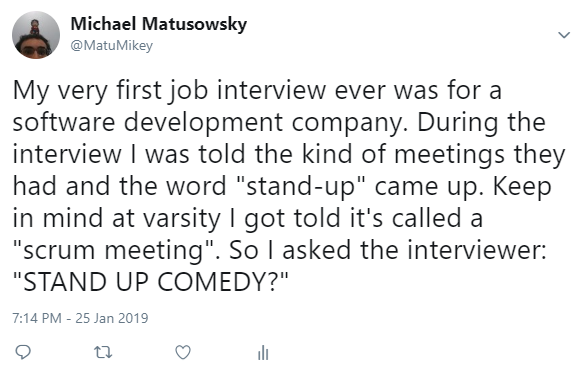
Task: Click the 7:14 PM timestamp
Action: point(37,318)
